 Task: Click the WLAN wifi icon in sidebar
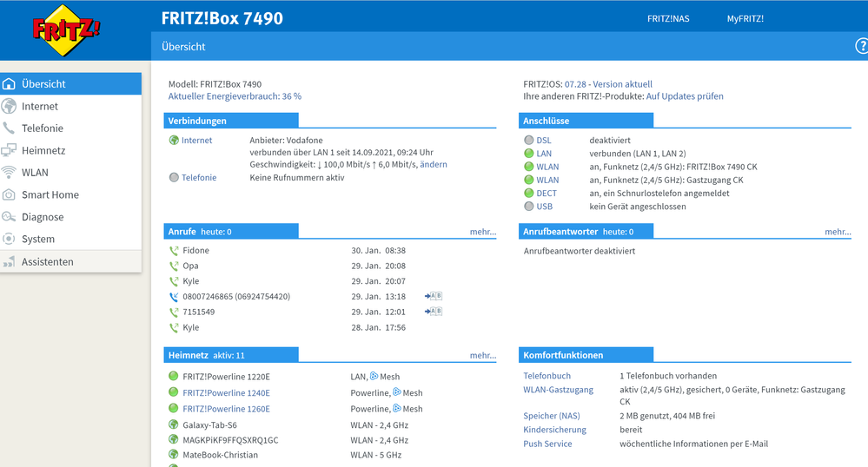pyautogui.click(x=9, y=173)
